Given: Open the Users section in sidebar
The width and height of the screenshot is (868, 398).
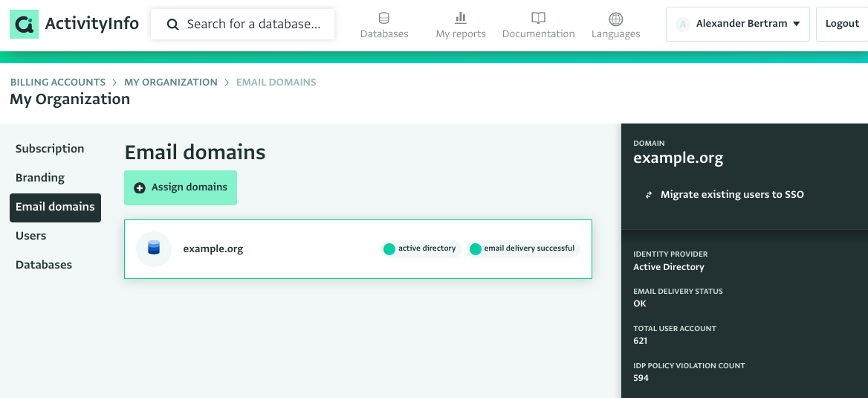Looking at the screenshot, I should [x=31, y=236].
